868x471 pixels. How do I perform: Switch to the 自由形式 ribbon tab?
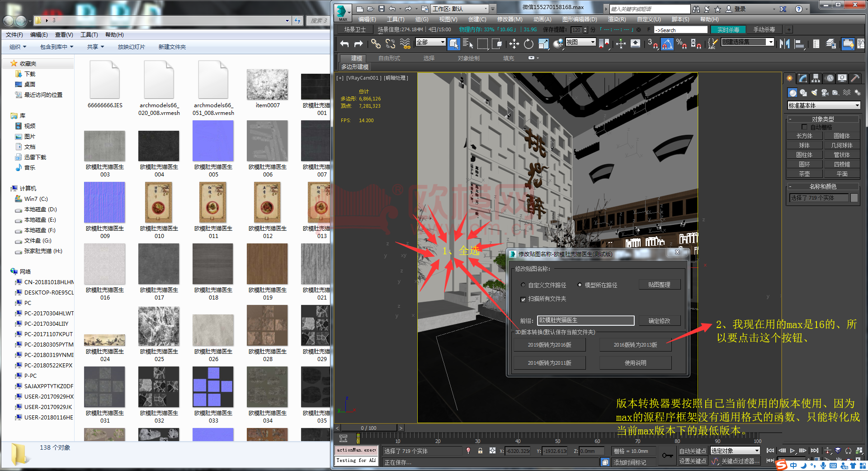coord(389,58)
